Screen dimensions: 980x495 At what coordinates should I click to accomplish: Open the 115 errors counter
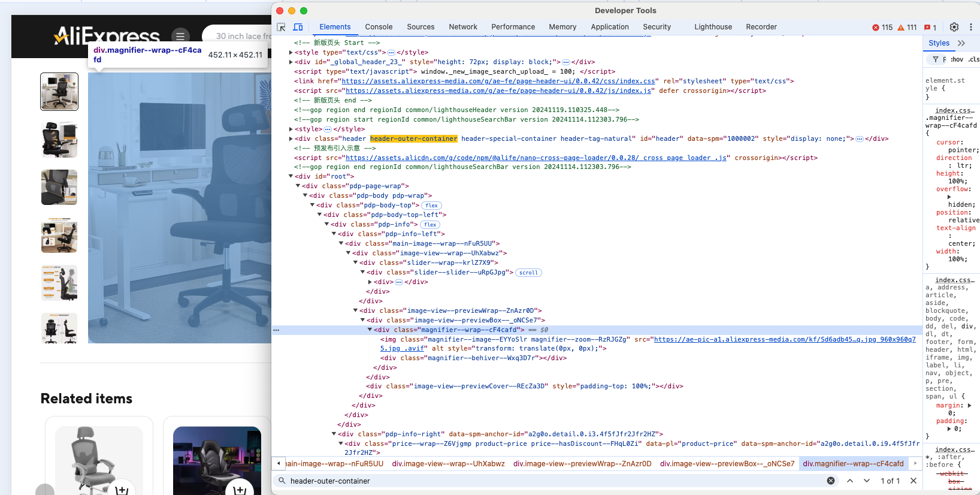[x=882, y=28]
